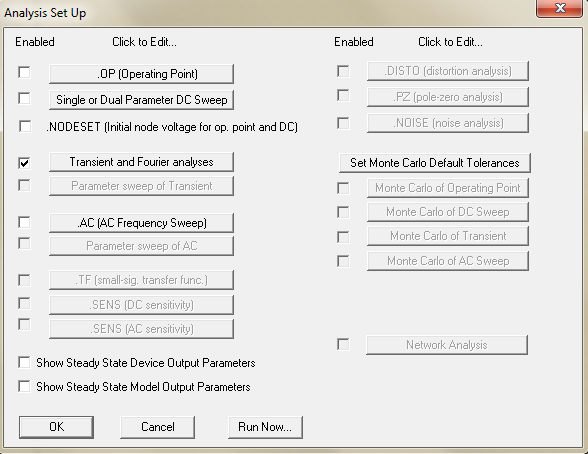Check Show Steady State Model Output Parameters
This screenshot has width=588, height=454.
pos(24,387)
